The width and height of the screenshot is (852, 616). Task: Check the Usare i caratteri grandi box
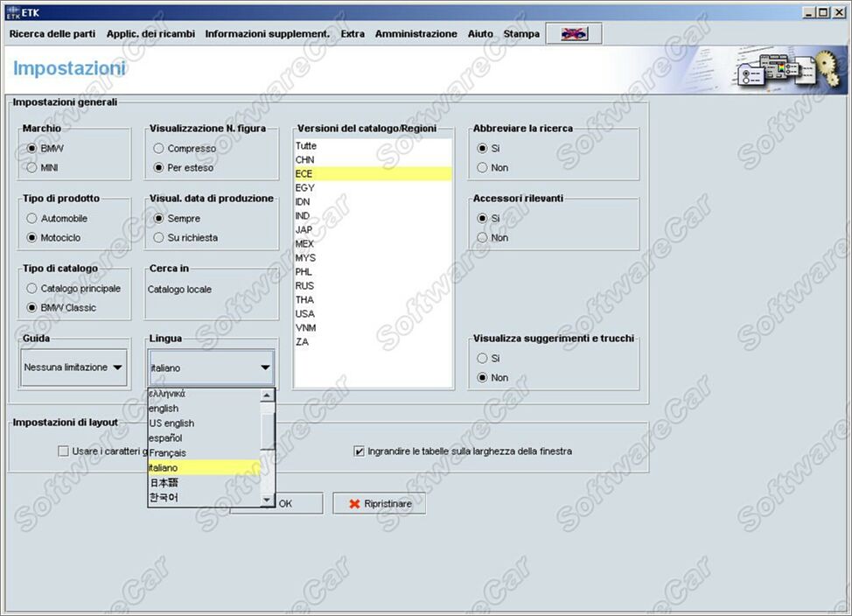click(64, 451)
